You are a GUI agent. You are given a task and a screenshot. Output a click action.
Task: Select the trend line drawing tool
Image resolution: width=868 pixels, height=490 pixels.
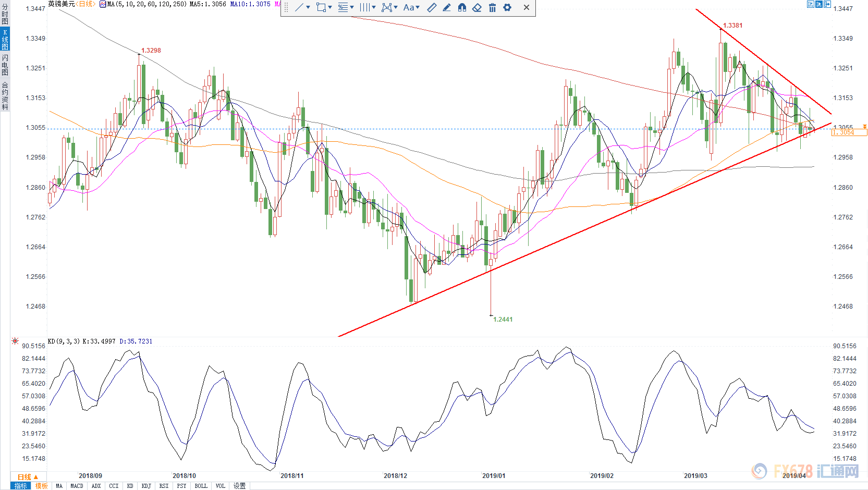coord(299,7)
